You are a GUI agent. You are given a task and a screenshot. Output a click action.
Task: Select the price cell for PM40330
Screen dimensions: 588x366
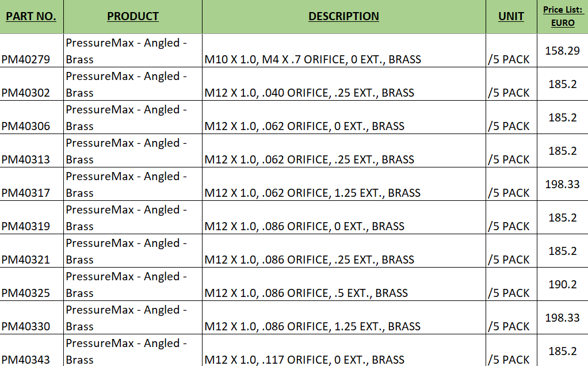(563, 318)
